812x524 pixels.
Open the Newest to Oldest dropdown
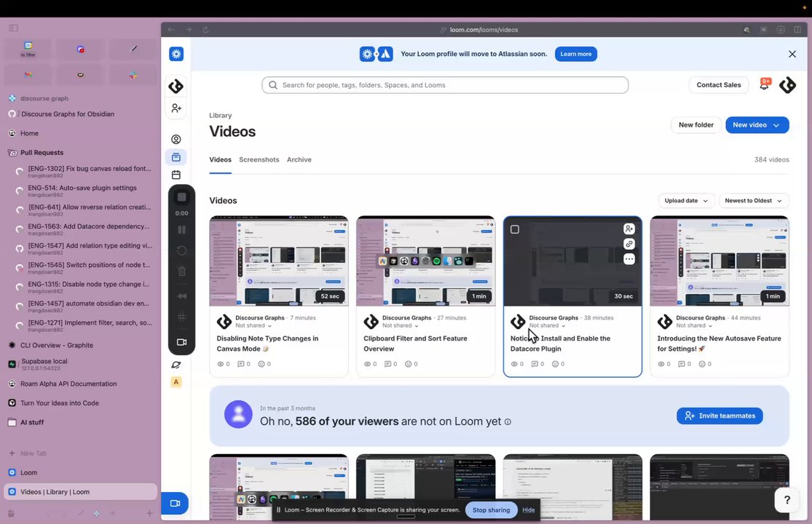click(x=754, y=201)
